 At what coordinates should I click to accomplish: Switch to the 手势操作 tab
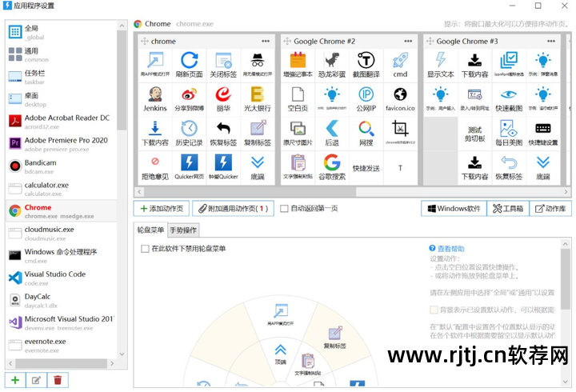tap(183, 230)
